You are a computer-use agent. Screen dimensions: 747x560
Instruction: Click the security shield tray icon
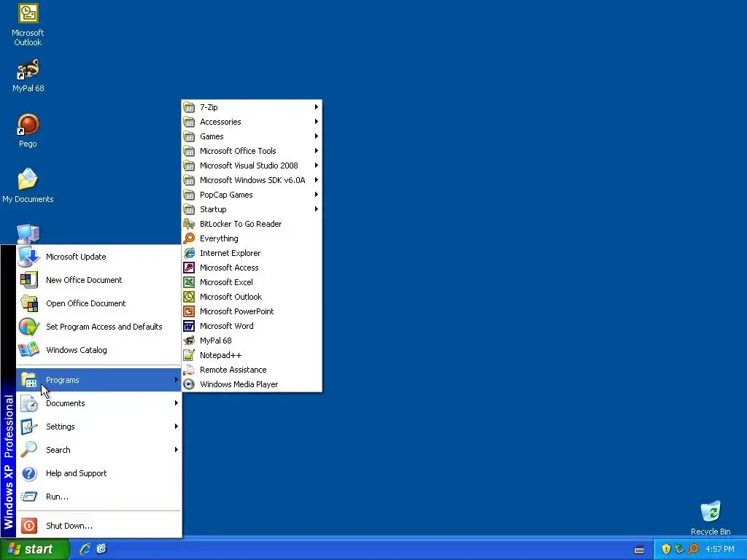click(666, 549)
